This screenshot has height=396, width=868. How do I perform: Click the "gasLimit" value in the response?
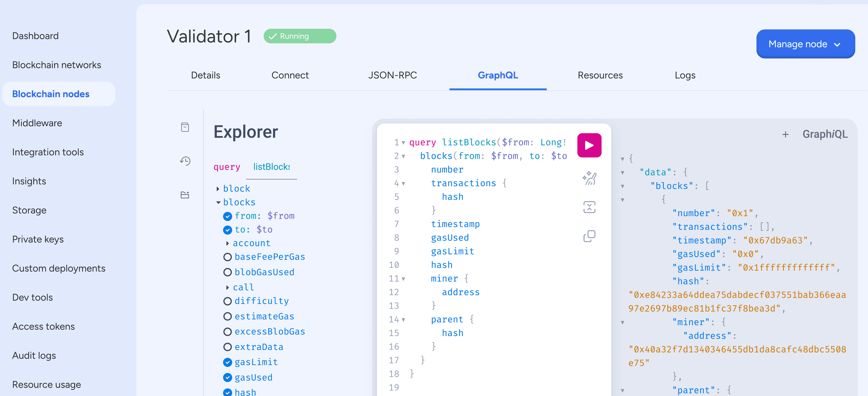pos(786,268)
